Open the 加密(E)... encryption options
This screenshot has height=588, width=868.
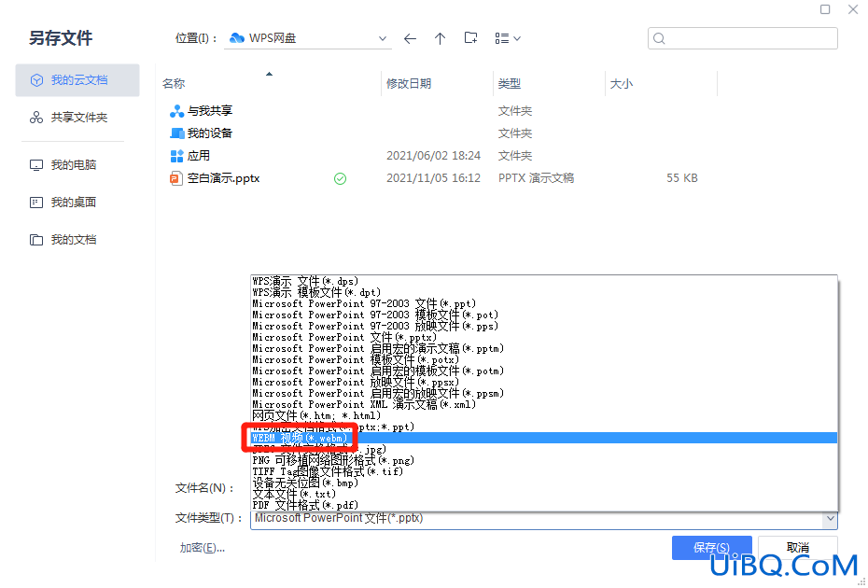point(202,548)
